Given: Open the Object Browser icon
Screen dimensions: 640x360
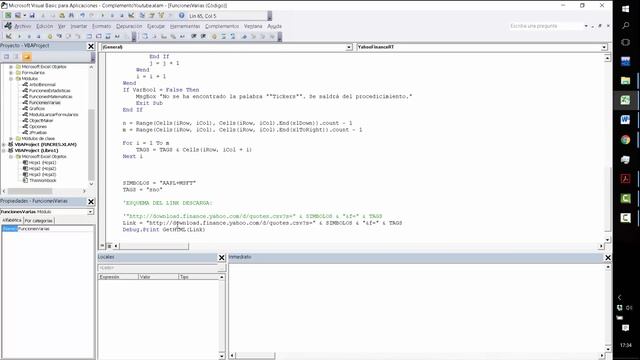Looking at the screenshot, I should point(161,16).
